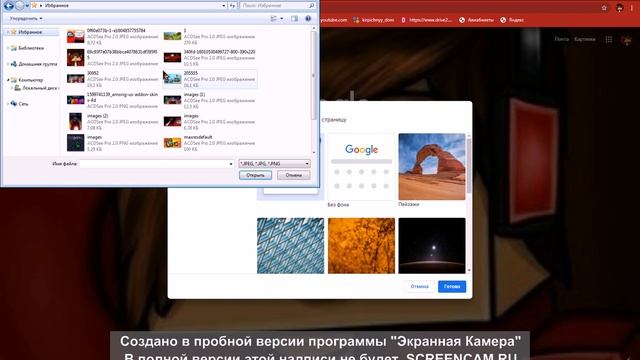Select Библиотеки in the navigation pane
Image resolution: width=640 pixels, height=360 pixels.
point(31,48)
